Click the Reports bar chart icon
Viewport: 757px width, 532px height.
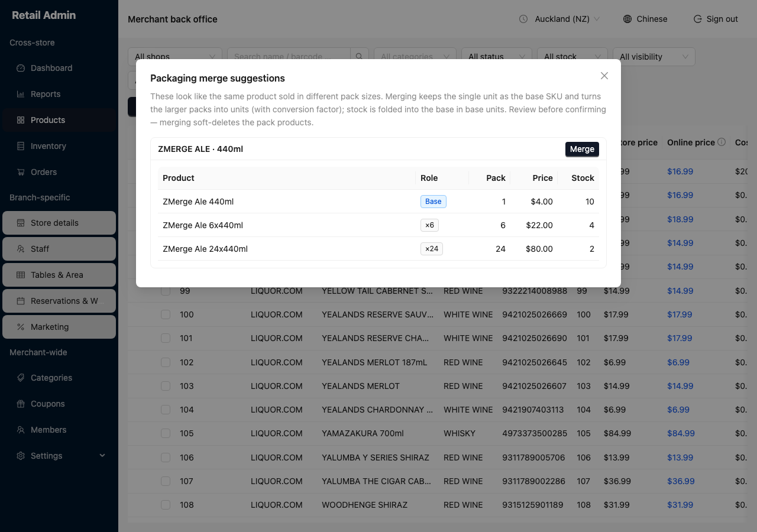click(x=21, y=94)
